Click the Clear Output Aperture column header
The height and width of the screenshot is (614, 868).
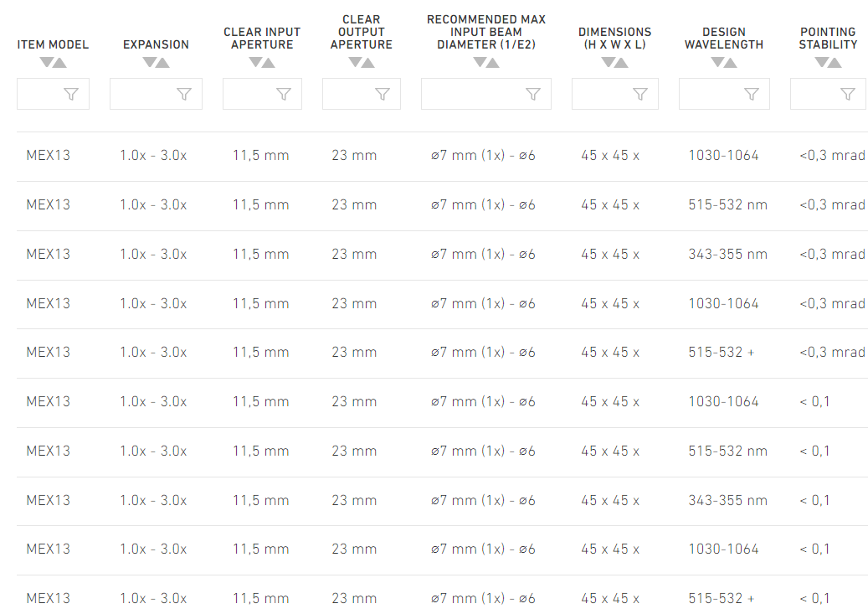tap(361, 32)
